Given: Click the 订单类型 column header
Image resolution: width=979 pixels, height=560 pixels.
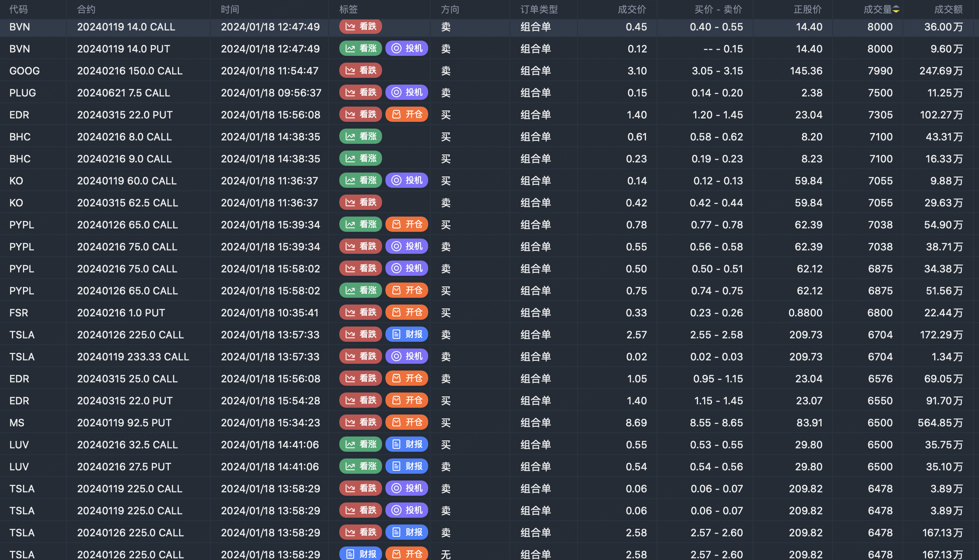Looking at the screenshot, I should click(x=539, y=9).
